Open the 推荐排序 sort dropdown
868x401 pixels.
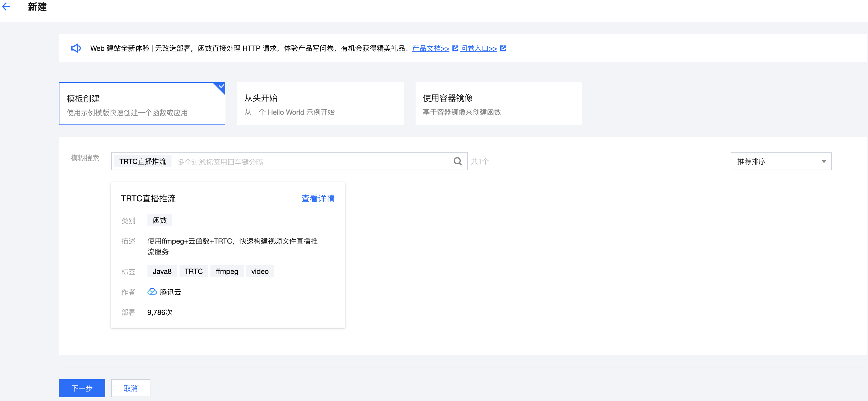(781, 162)
